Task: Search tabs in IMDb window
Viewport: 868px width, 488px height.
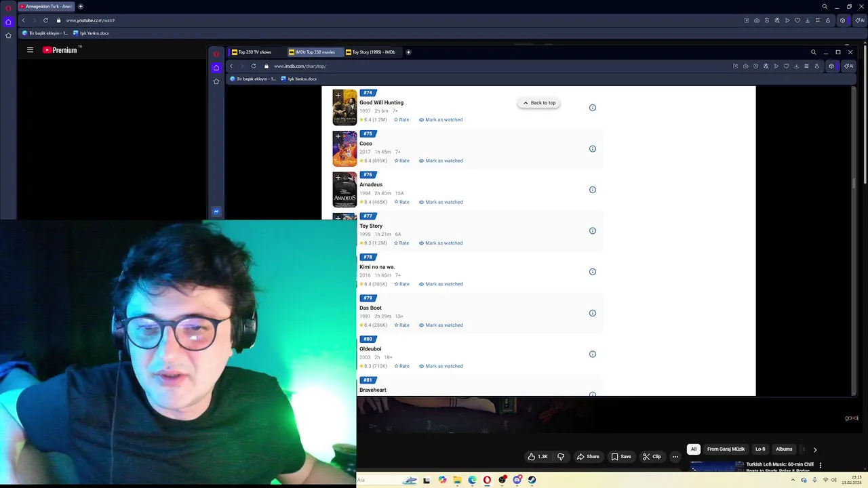Action: point(813,52)
